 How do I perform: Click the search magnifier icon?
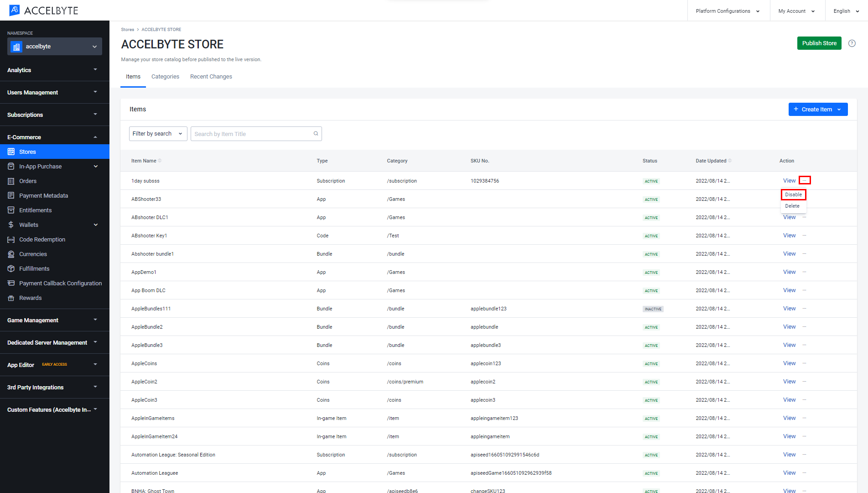point(316,134)
